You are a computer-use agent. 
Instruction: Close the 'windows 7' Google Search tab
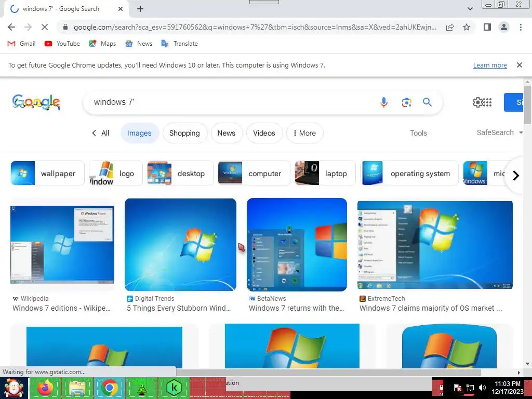(121, 9)
